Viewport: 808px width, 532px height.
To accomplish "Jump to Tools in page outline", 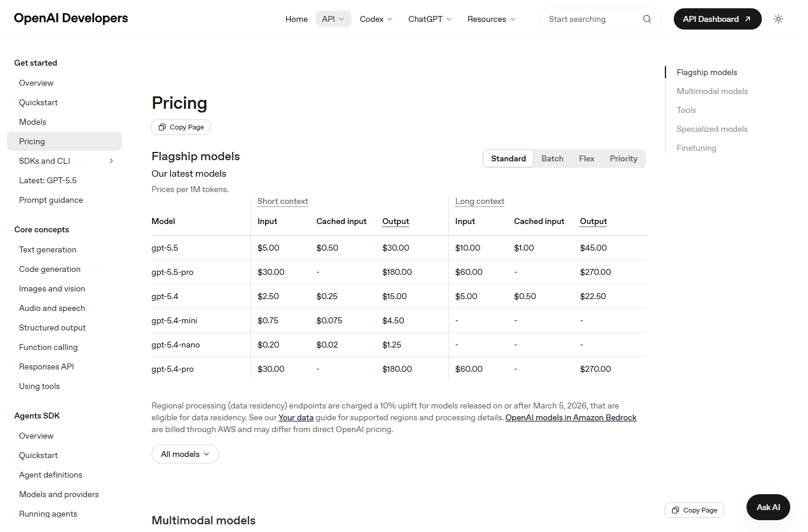I will click(686, 110).
